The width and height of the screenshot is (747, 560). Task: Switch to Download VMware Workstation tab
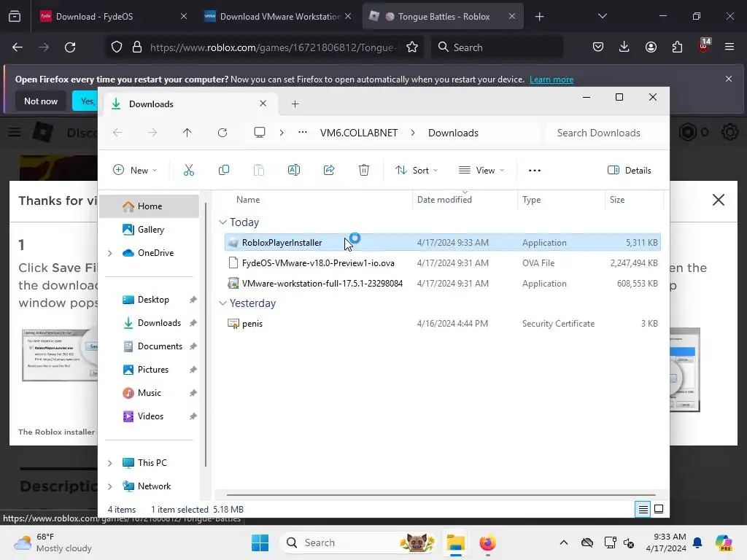(278, 17)
